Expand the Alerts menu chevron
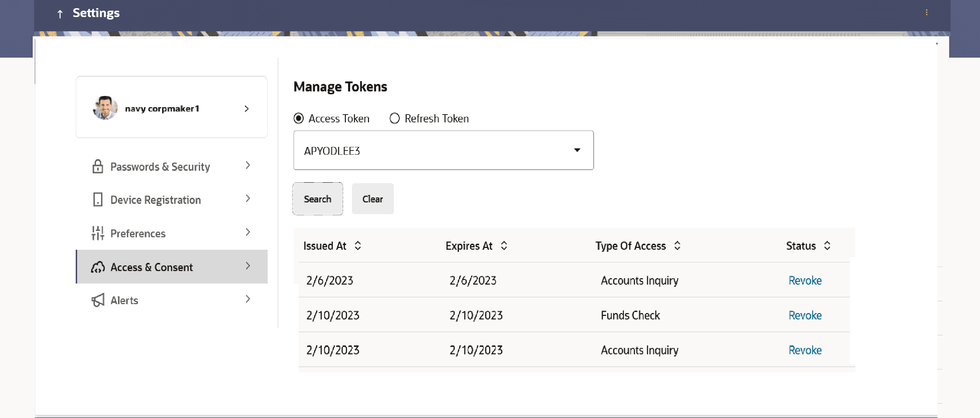 point(248,299)
